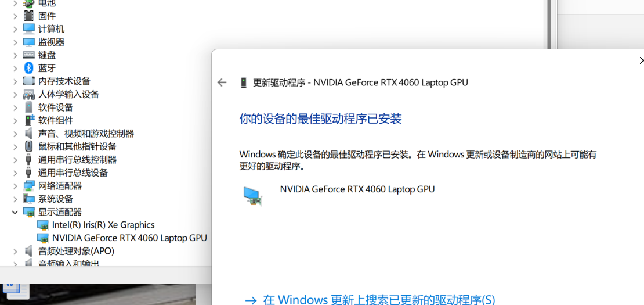644x305 pixels.
Task: Expand the 计算机 computer node
Action: coord(15,29)
